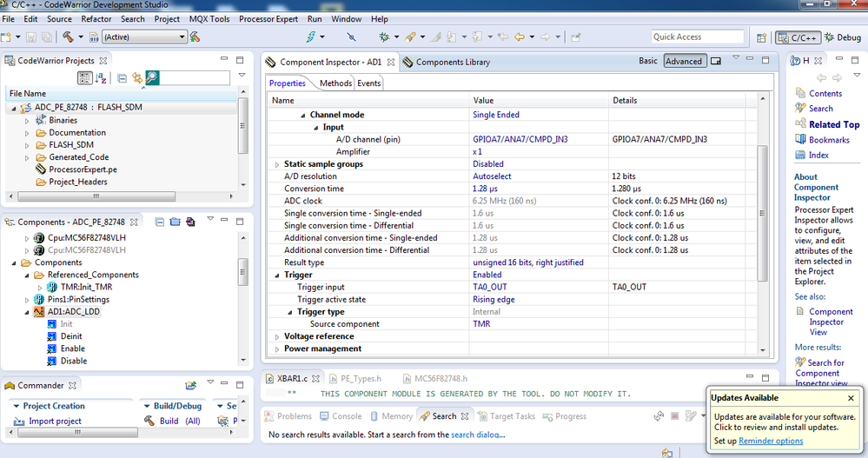Switch to the Methods tab
Screen dimensions: 868x458
(335, 83)
